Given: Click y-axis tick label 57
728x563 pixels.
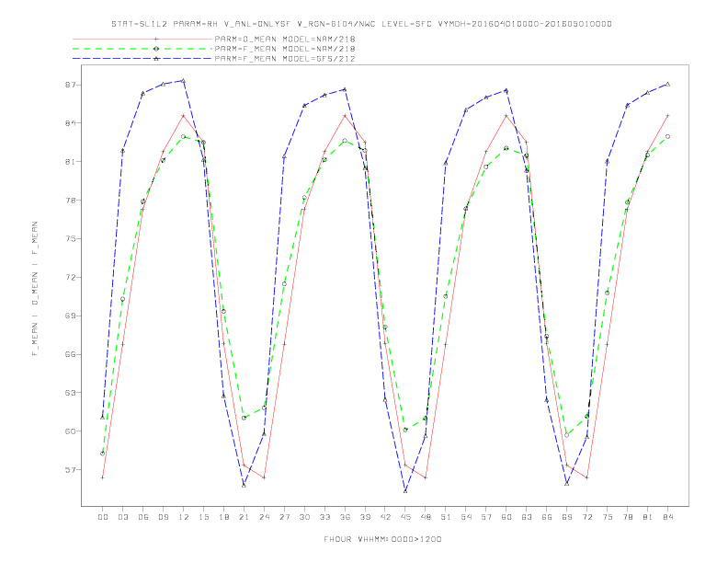Looking at the screenshot, I should pos(71,470).
